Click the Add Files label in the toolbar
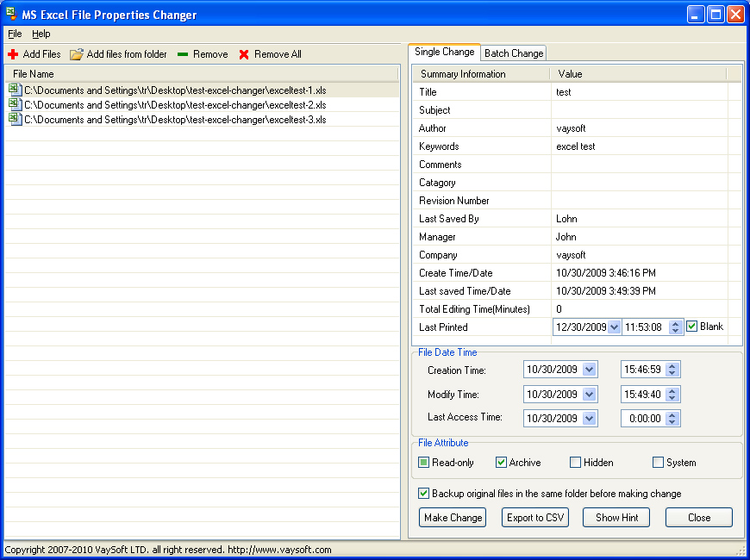The width and height of the screenshot is (750, 560). coord(41,54)
